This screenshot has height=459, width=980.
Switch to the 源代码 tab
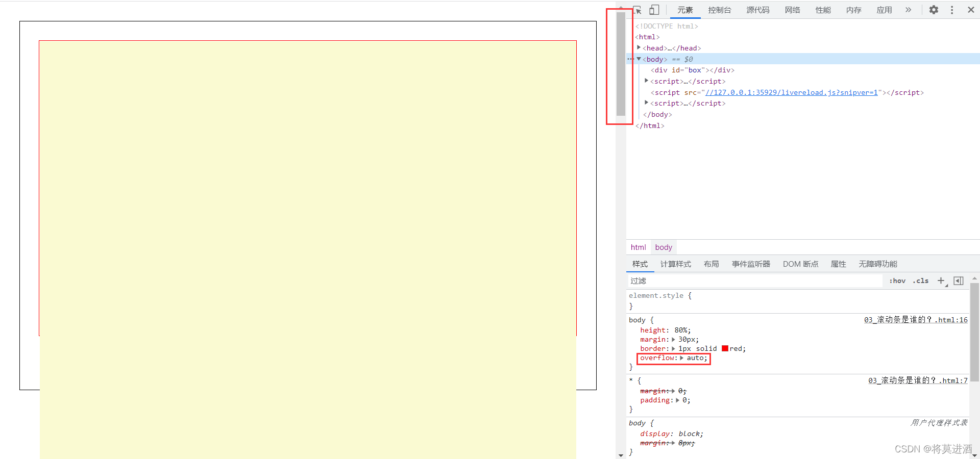tap(758, 10)
